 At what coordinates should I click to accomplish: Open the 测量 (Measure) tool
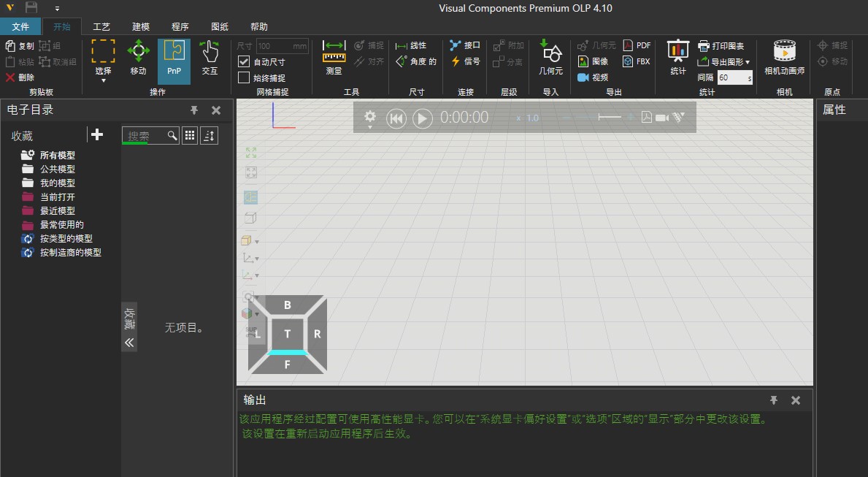pyautogui.click(x=334, y=59)
